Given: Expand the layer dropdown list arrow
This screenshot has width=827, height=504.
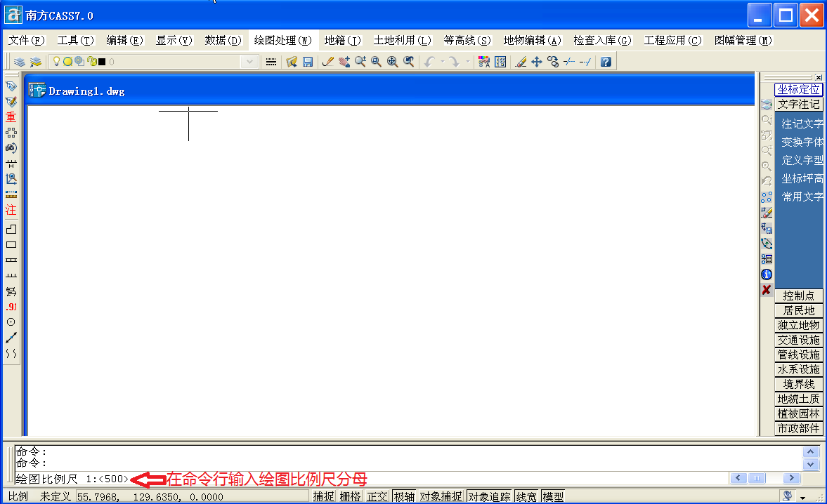Looking at the screenshot, I should point(249,62).
